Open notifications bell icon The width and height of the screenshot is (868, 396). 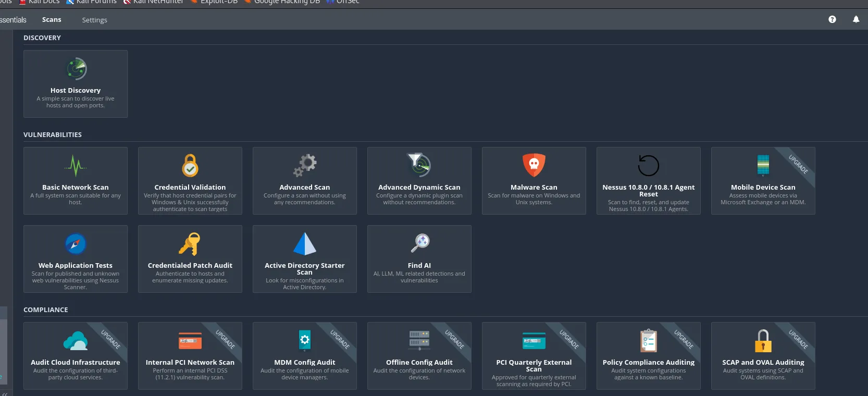point(856,19)
